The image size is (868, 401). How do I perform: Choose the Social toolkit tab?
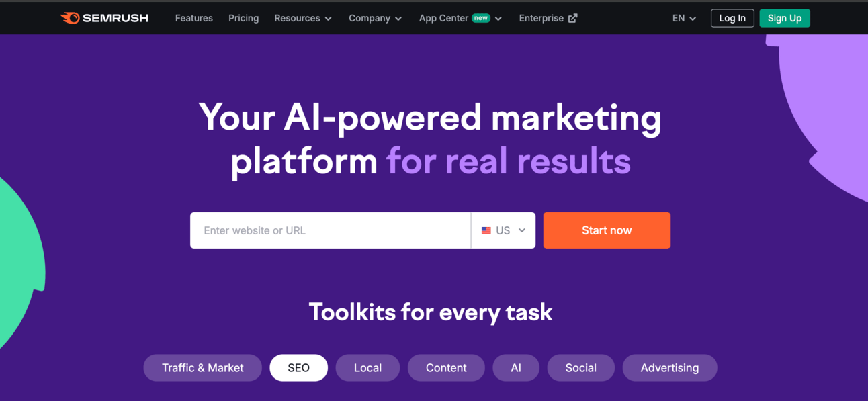coord(581,368)
